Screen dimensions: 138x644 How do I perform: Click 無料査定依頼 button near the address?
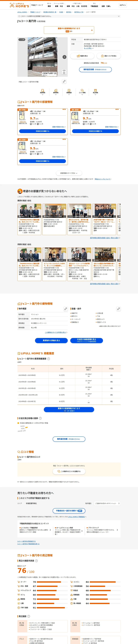coord(95,70)
